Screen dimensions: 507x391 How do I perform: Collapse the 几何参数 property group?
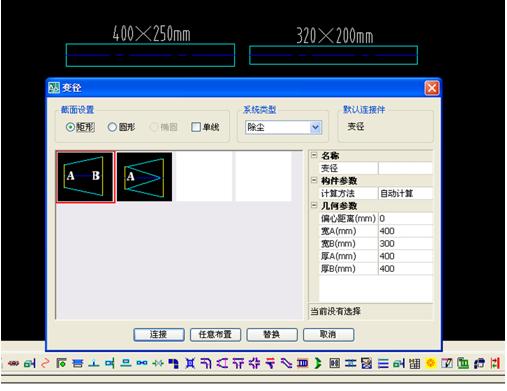click(x=314, y=205)
